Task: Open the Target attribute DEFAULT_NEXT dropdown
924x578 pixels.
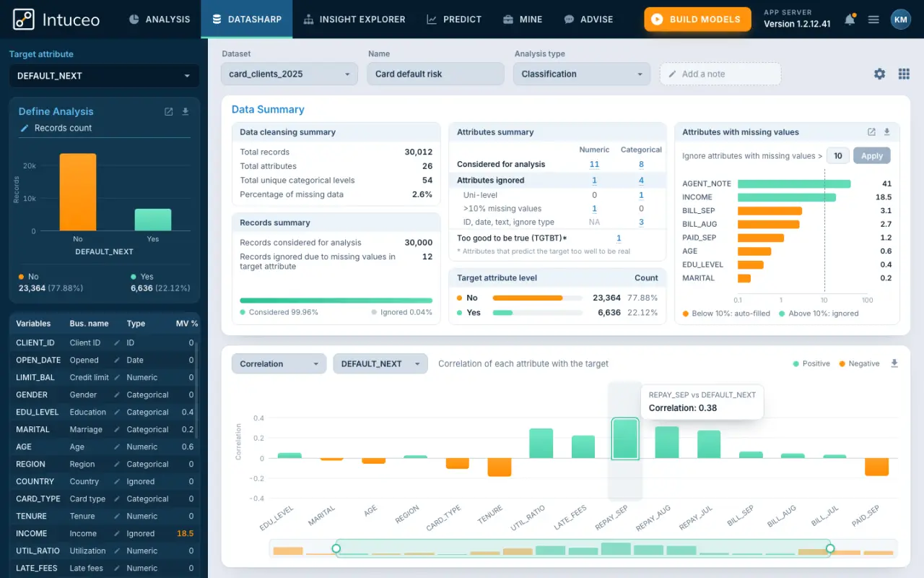Action: point(104,76)
